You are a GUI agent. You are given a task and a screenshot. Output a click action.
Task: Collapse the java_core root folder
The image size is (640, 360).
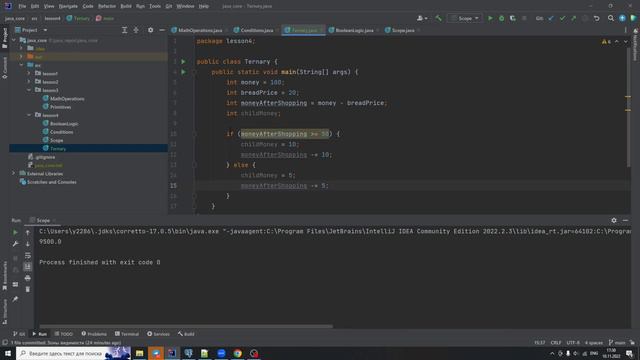14,40
